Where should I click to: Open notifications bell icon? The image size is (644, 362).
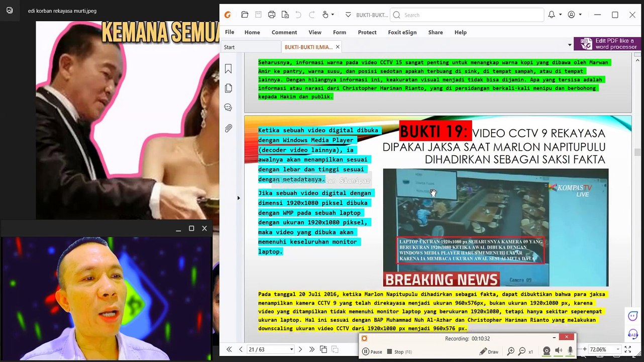click(552, 15)
